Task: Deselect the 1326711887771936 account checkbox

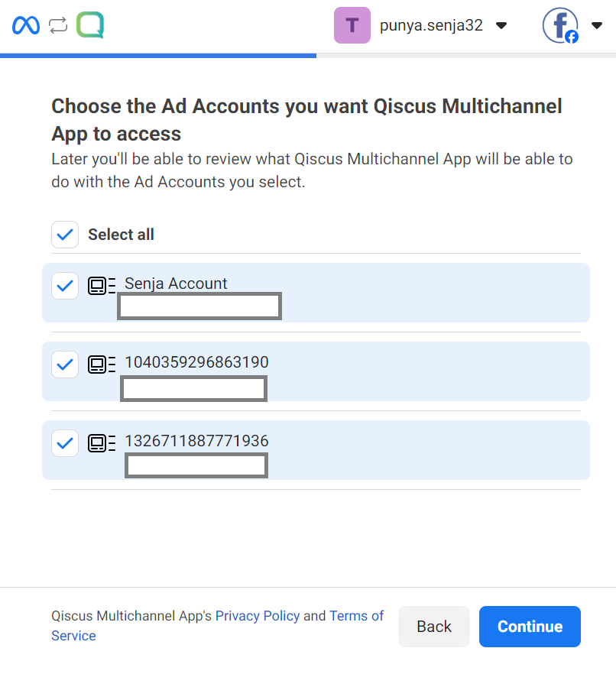Action: point(65,443)
